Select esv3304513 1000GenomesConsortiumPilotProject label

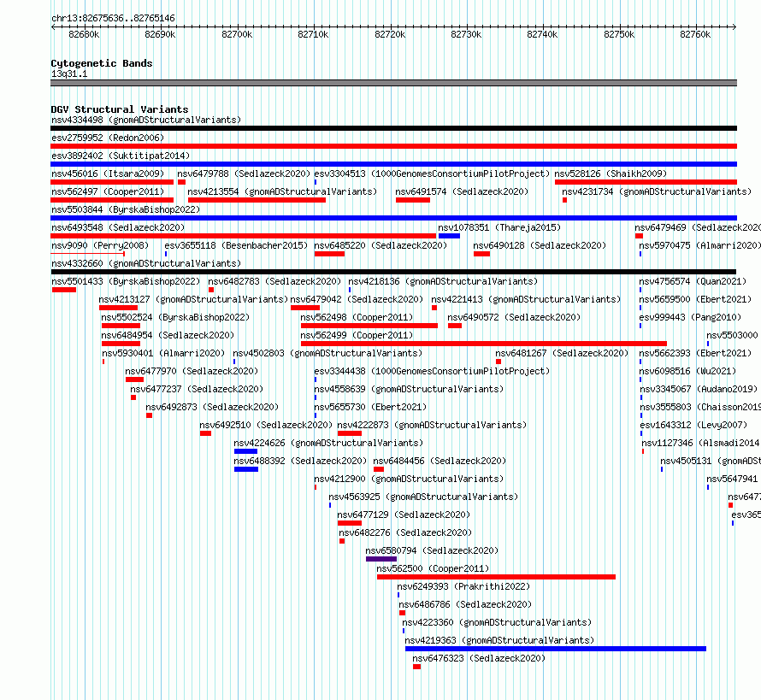coord(432,174)
